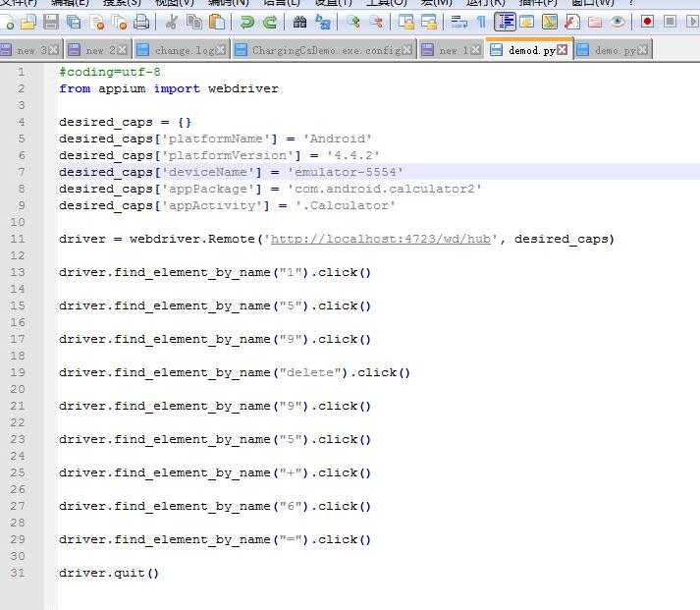Click the 'emulator-5554' device name string
700x610 pixels.
[x=346, y=172]
